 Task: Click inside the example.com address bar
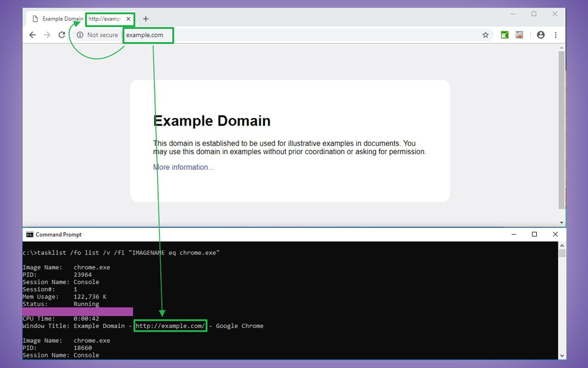coord(147,35)
